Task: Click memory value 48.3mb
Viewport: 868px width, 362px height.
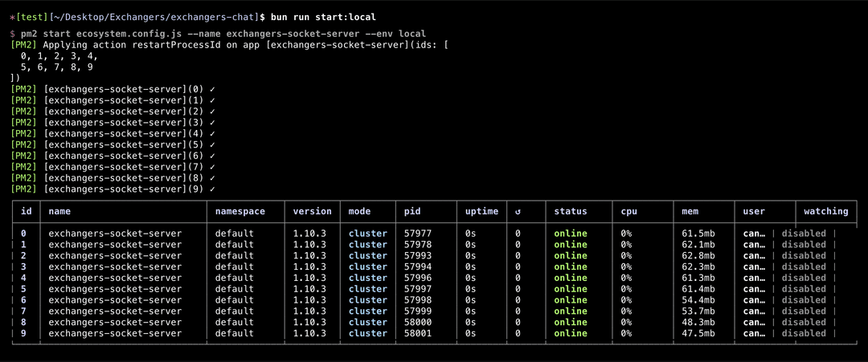Action: click(698, 322)
